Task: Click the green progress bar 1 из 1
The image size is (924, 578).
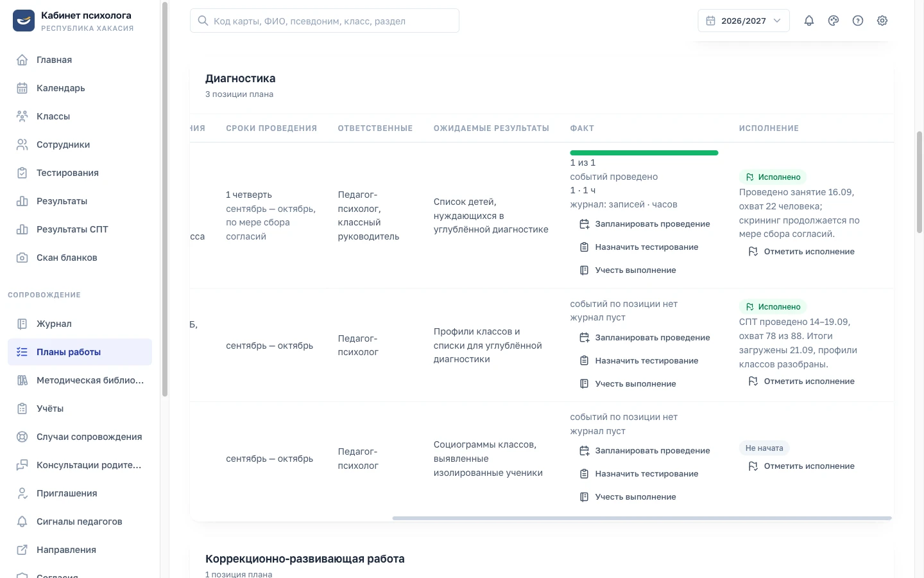Action: [x=644, y=153]
